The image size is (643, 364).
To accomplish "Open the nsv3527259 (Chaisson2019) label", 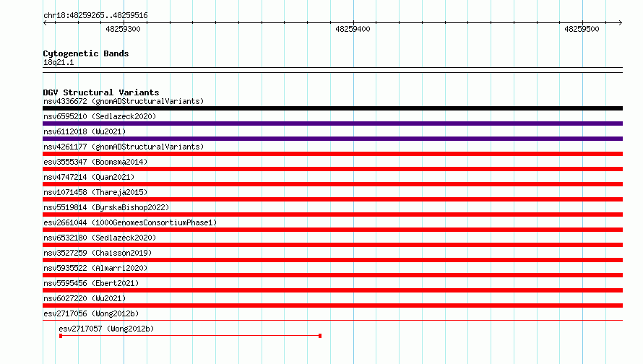I will [98, 253].
